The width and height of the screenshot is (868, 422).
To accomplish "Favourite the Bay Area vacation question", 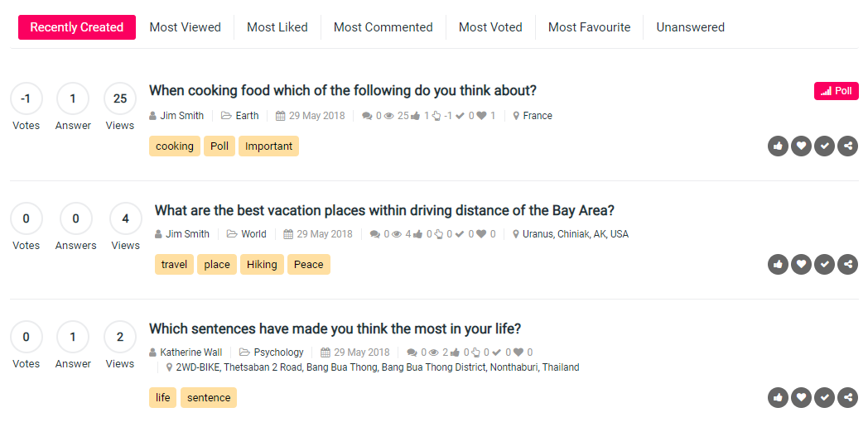I will [x=800, y=265].
